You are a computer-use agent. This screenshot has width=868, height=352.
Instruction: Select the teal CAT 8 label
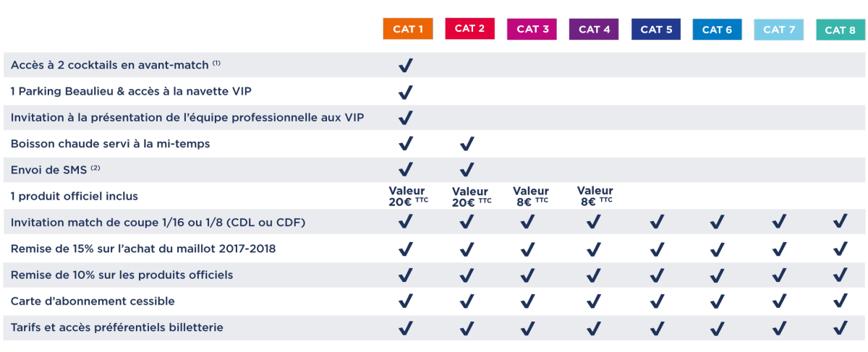tap(840, 30)
